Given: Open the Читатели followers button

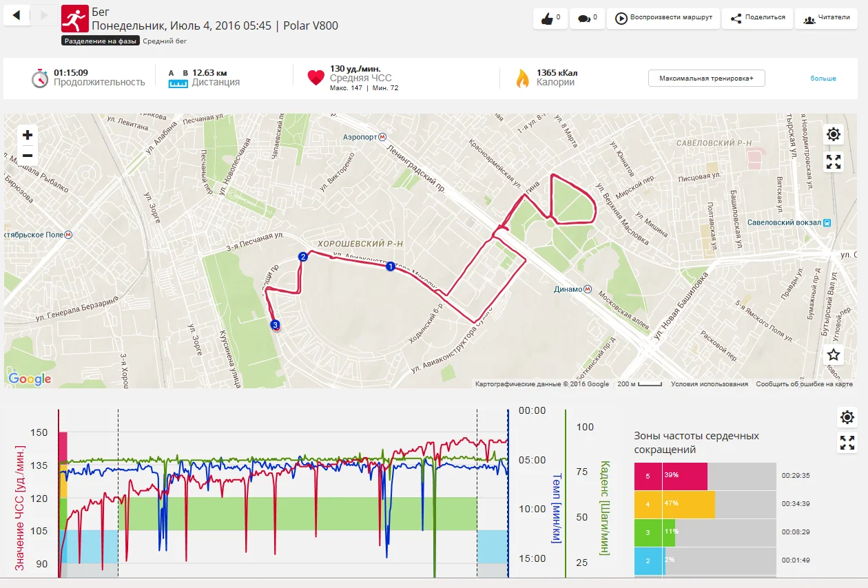Looking at the screenshot, I should coord(826,19).
